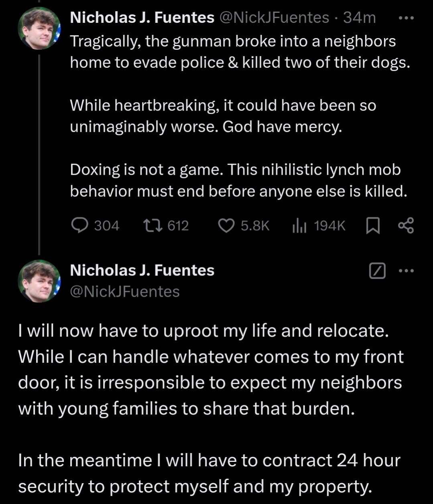Click the Grok slash icon
The image size is (433, 504).
point(377,271)
